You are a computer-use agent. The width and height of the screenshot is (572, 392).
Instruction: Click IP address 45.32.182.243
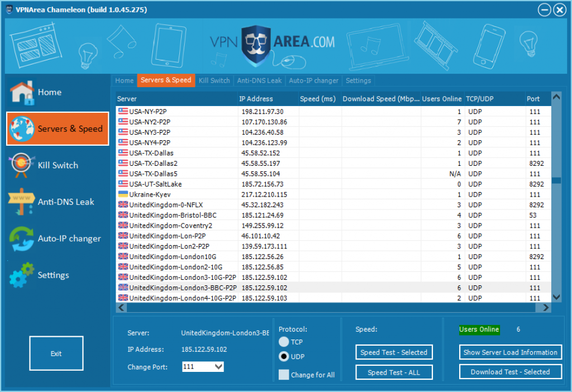tap(263, 205)
